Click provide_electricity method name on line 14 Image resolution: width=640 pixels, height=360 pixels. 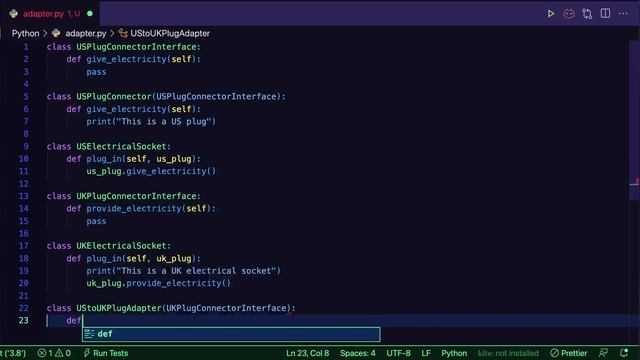click(x=134, y=209)
